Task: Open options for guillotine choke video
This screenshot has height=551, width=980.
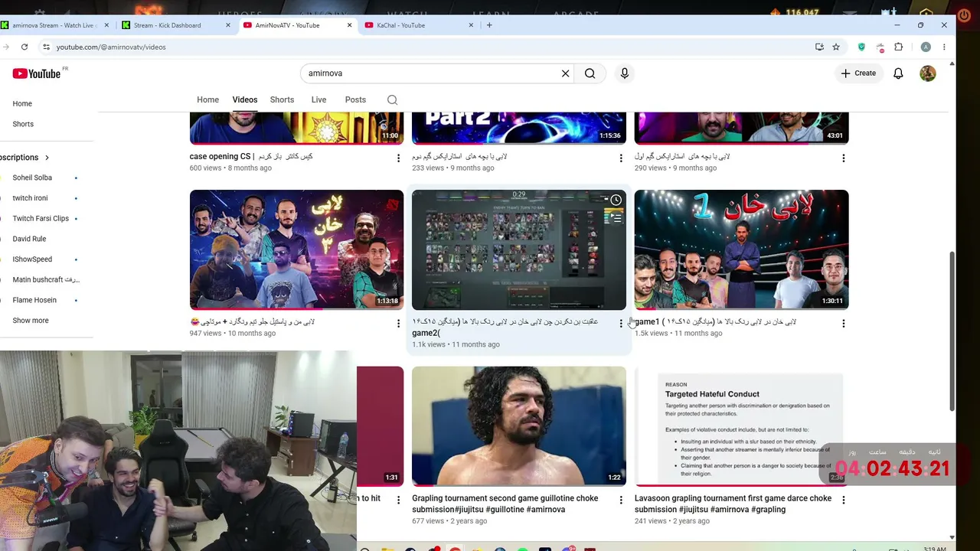Action: point(621,500)
